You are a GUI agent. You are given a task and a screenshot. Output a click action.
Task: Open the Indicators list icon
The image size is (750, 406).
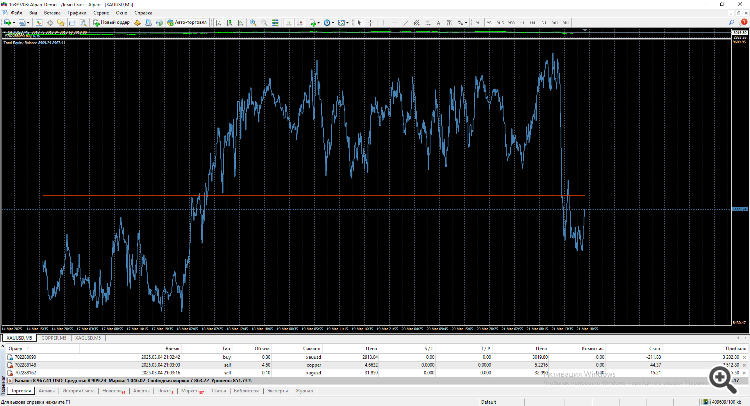coord(313,22)
